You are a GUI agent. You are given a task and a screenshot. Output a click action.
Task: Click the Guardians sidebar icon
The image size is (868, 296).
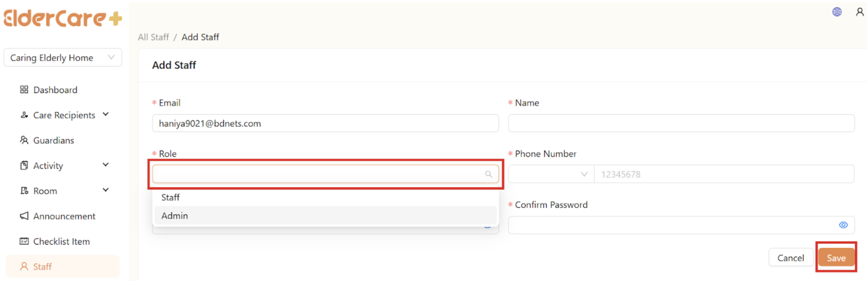click(x=24, y=140)
